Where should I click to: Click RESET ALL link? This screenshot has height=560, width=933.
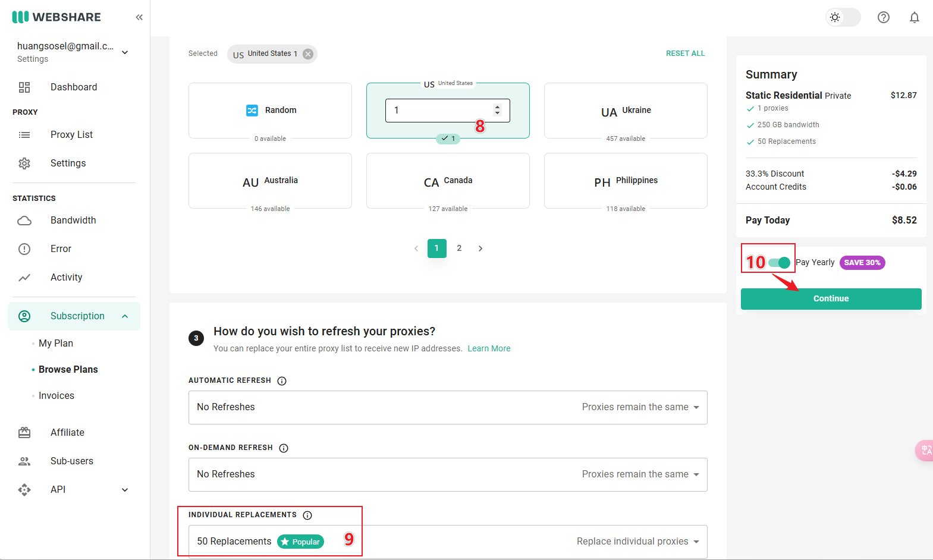point(685,54)
